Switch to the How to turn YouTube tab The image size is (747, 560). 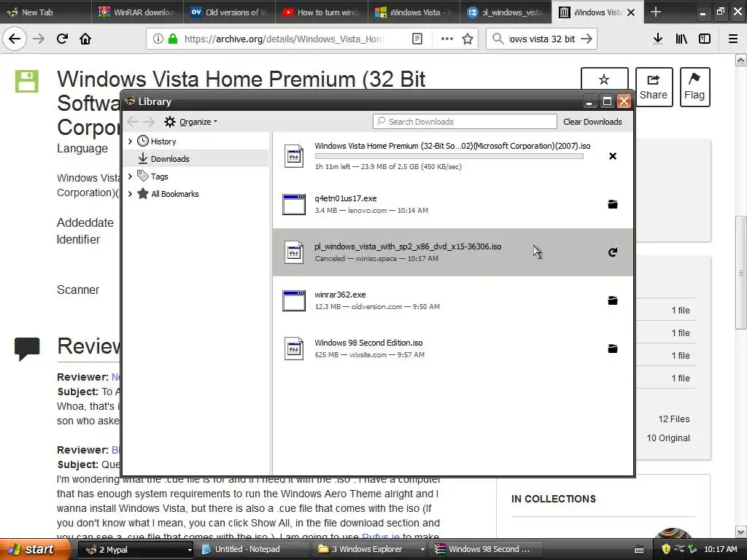(321, 12)
